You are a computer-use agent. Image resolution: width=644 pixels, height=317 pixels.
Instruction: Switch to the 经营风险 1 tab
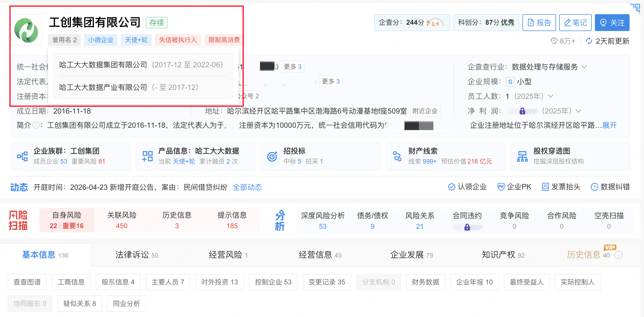(228, 255)
